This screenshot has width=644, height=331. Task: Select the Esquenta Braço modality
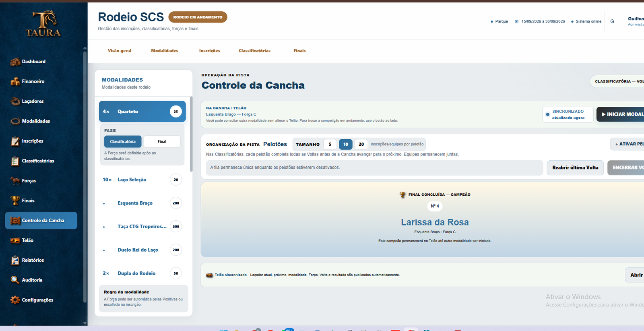tap(142, 203)
